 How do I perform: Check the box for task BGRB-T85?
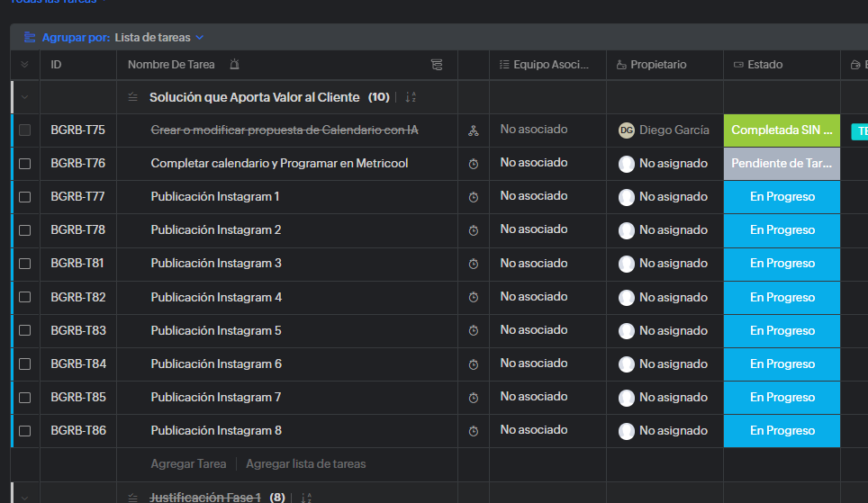pyautogui.click(x=25, y=397)
